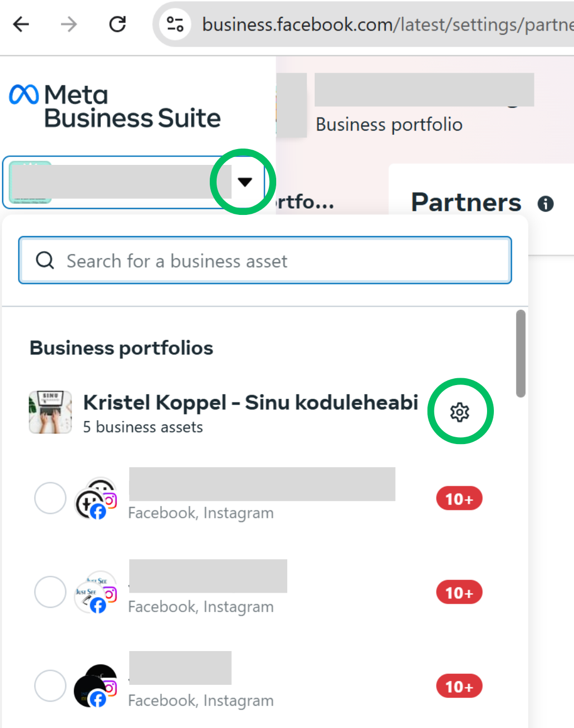The width and height of the screenshot is (574, 728).
Task: Click the browser forward arrow
Action: click(69, 24)
